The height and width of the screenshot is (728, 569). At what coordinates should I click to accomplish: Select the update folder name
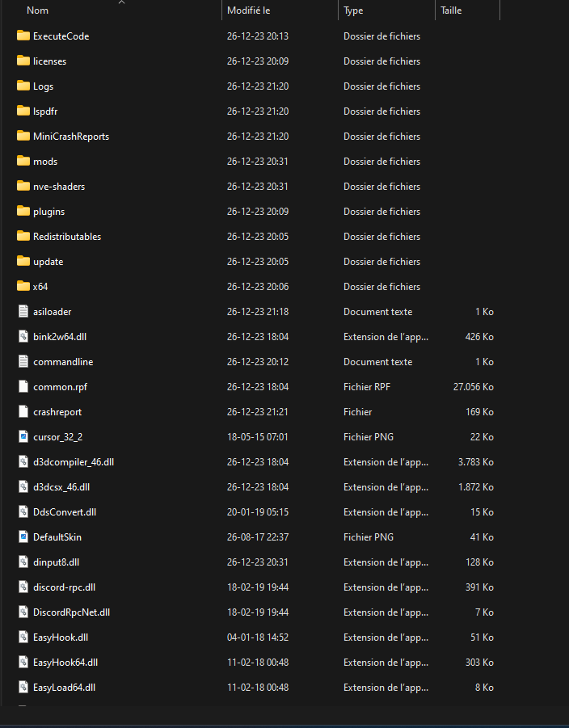[x=48, y=262]
